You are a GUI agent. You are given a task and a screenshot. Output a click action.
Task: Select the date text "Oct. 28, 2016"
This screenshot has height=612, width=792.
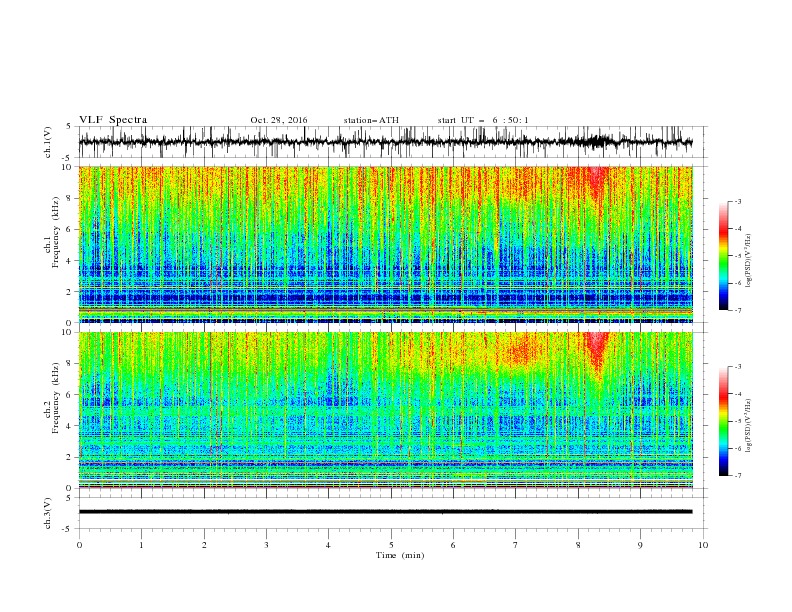(x=279, y=120)
